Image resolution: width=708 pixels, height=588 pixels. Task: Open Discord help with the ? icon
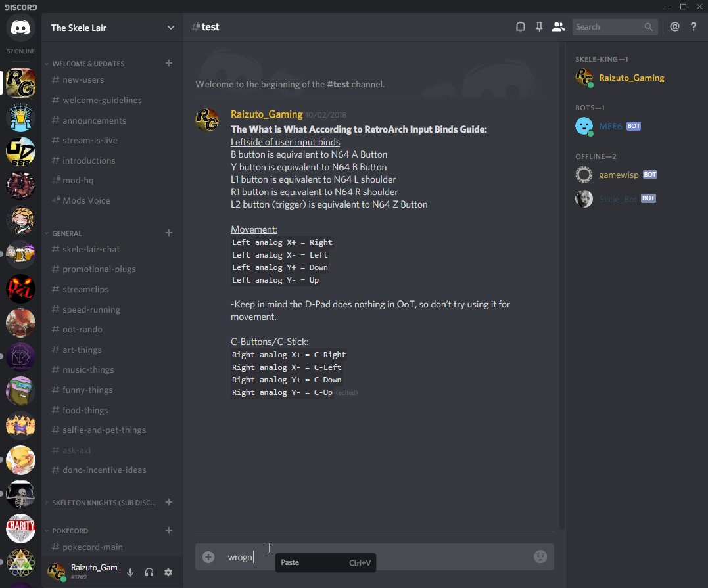tap(694, 26)
